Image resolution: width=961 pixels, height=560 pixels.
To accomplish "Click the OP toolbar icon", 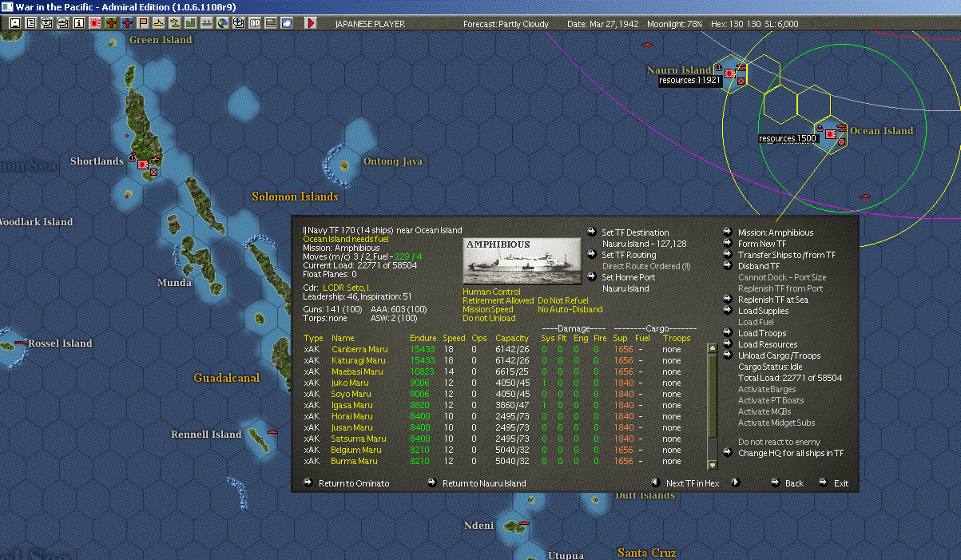I will coord(255,24).
